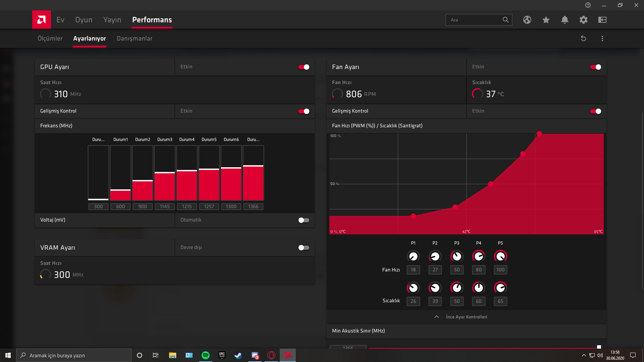
Task: Open Spotify from the taskbar
Action: (206, 355)
